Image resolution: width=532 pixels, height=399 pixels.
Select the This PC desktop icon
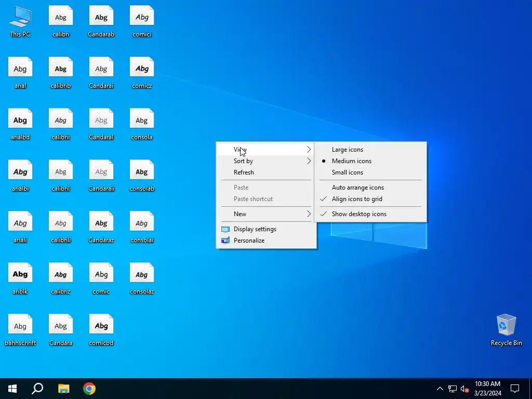[20, 21]
